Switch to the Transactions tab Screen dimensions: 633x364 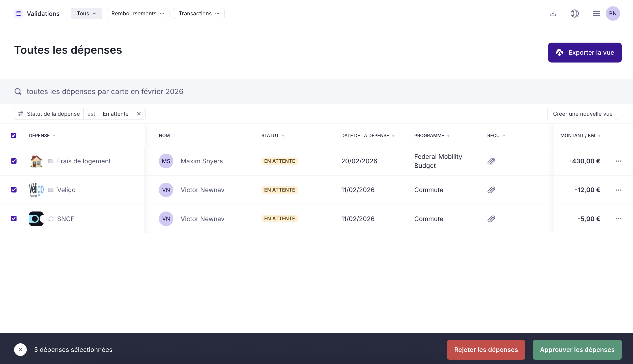[x=195, y=13]
